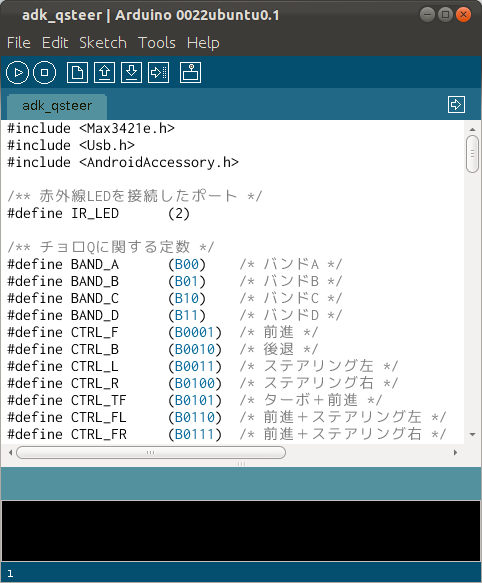Click the Save sketch (down arrow) icon
Screen dimensions: 482x583
coord(131,73)
